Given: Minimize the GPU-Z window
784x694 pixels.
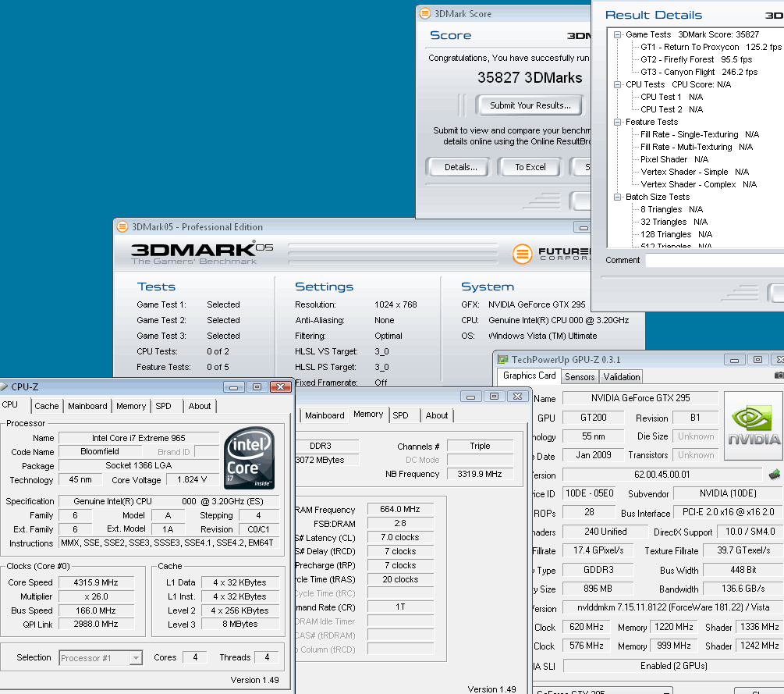Looking at the screenshot, I should pyautogui.click(x=735, y=360).
